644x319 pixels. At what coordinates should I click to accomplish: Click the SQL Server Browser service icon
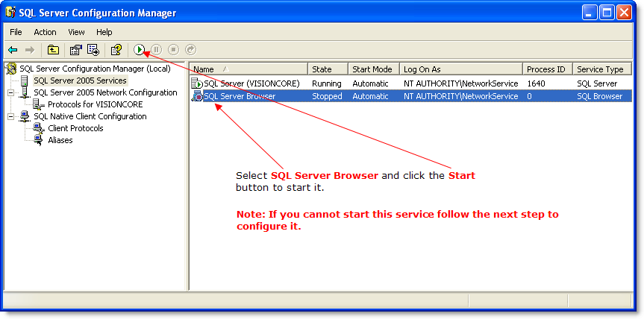[x=197, y=96]
